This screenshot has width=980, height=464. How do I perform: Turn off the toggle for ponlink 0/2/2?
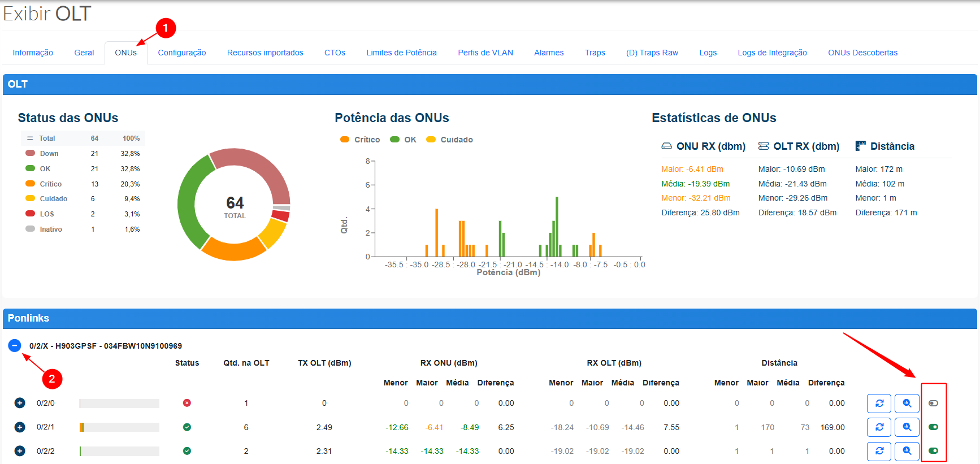click(933, 451)
